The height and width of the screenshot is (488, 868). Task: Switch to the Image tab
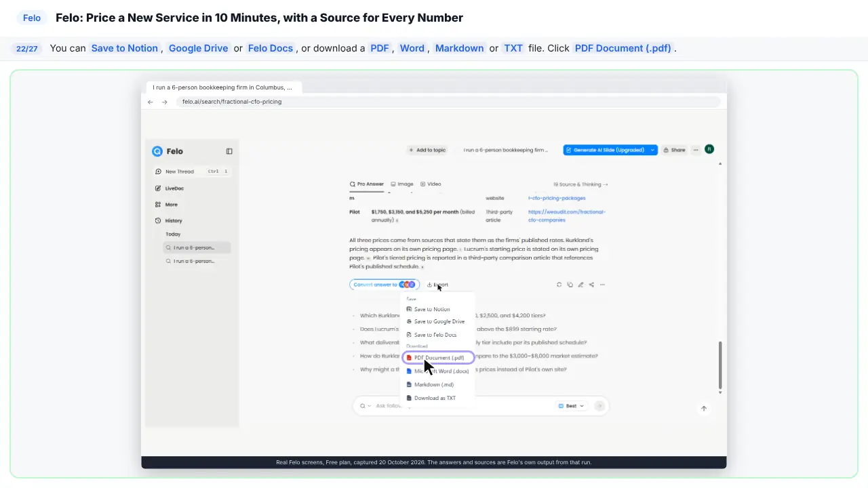coord(402,184)
